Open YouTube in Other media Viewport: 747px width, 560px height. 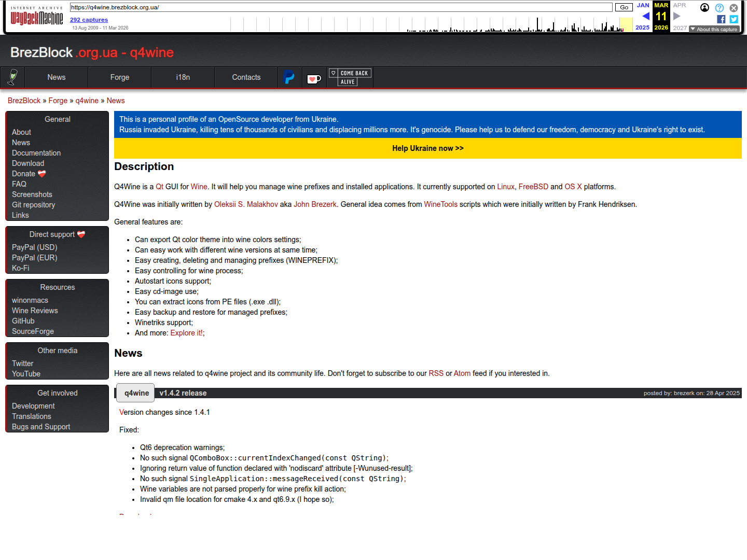coord(26,374)
